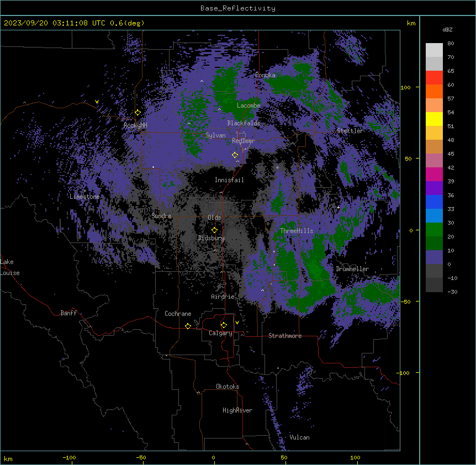The width and height of the screenshot is (476, 465).
Task: Click the -100 tick on right axis
Action: click(x=404, y=373)
